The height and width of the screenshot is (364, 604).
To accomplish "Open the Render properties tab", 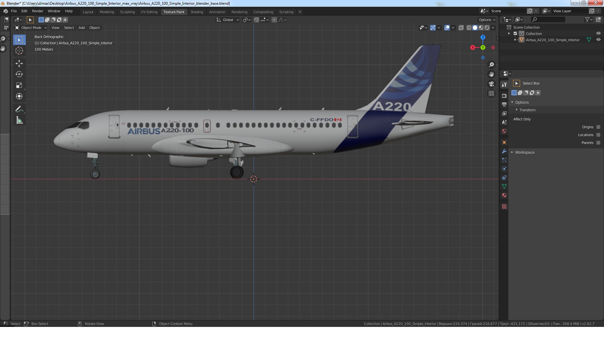I will [x=504, y=96].
